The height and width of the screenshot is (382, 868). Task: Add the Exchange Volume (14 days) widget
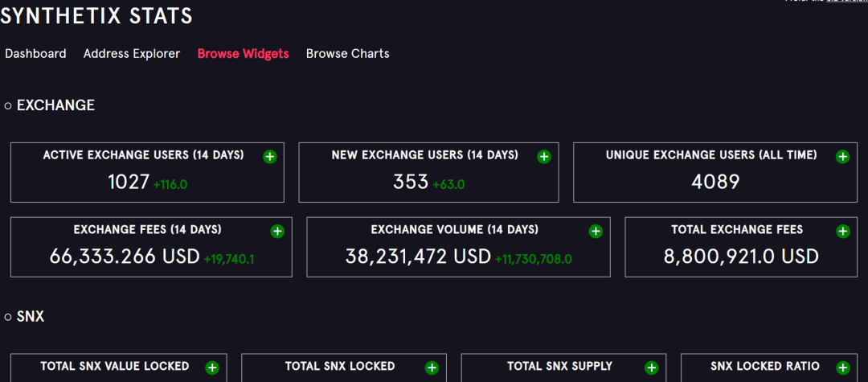[x=596, y=232]
